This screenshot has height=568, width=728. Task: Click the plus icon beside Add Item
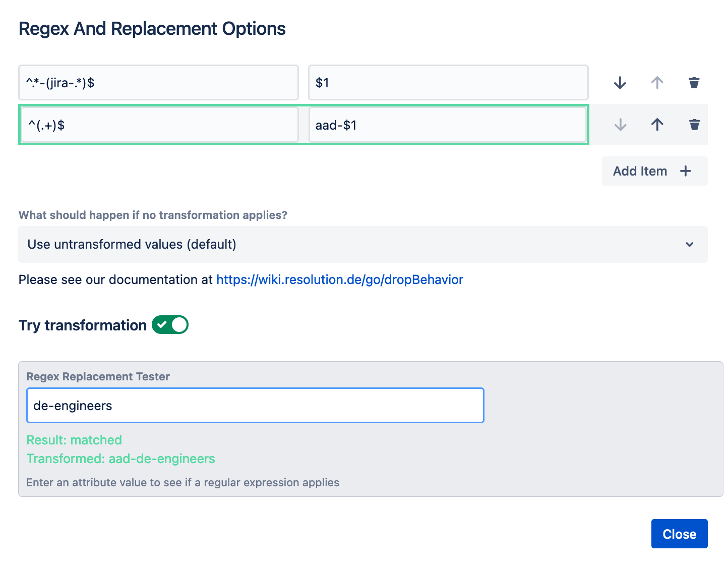click(x=686, y=171)
